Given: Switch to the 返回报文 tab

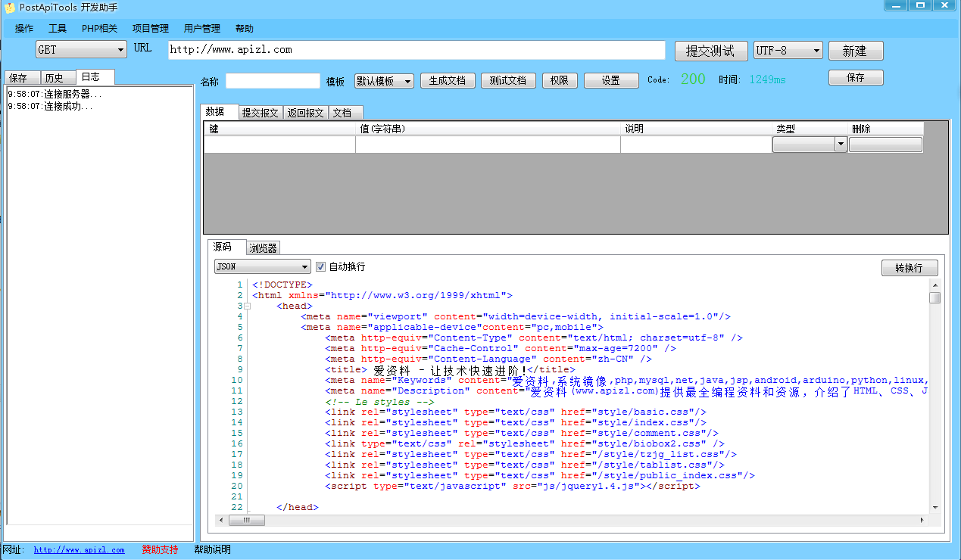Looking at the screenshot, I should coord(307,113).
